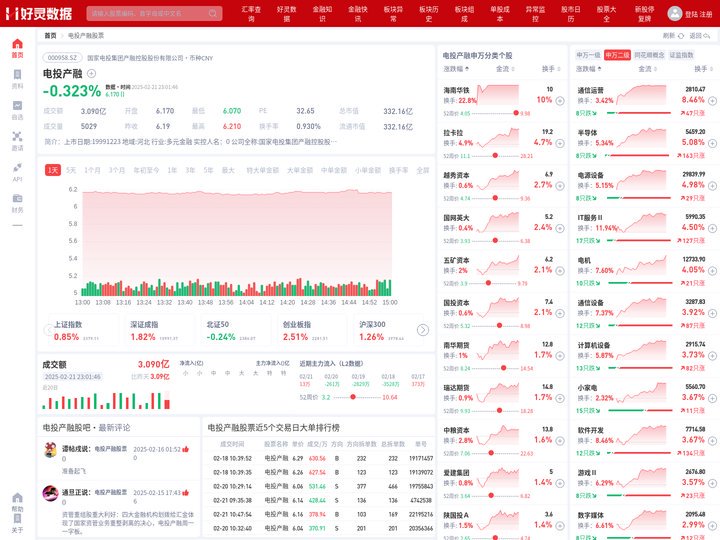
Task: Click the 首页 breadcrumb link
Action: [50, 35]
